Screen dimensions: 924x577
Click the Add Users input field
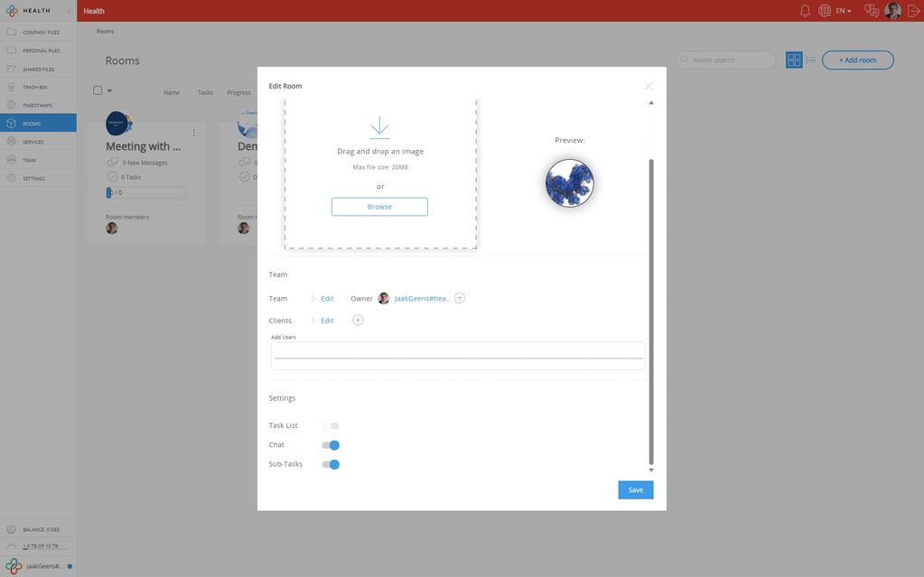coord(458,356)
